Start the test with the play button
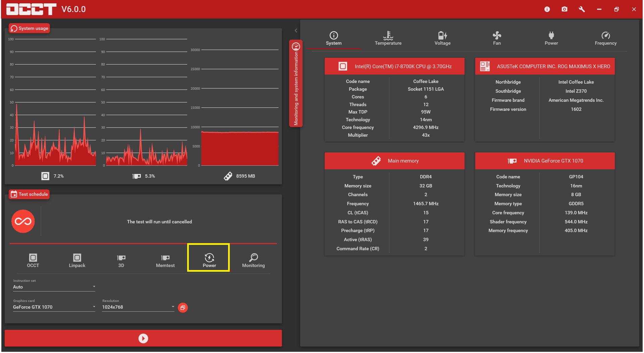 pos(143,338)
